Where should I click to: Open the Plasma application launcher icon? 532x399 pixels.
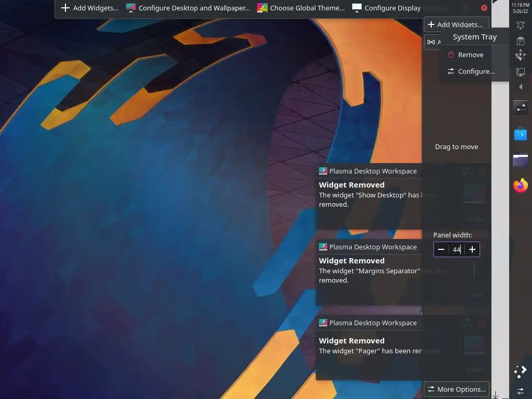click(521, 371)
